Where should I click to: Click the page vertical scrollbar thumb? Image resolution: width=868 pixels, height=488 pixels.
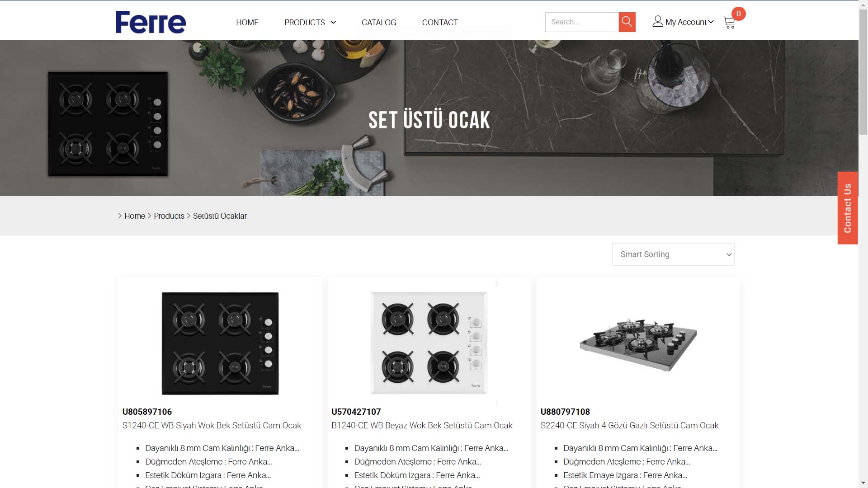863,72
